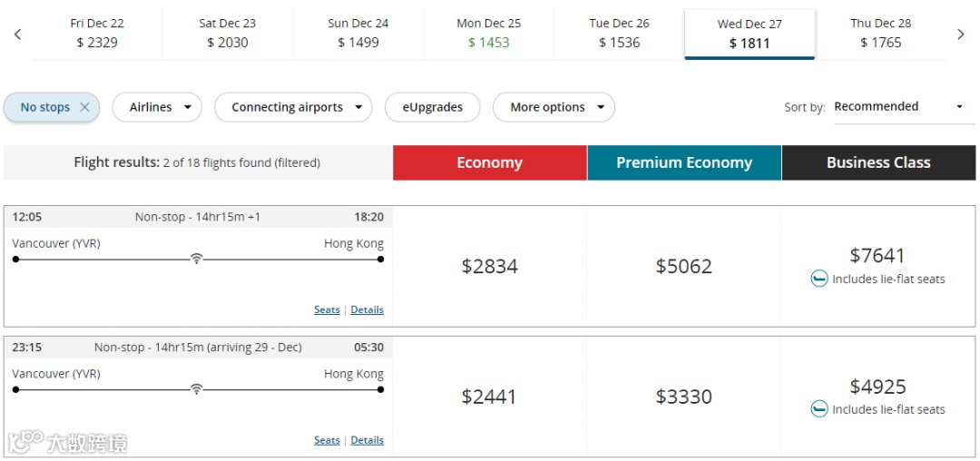Expand the Connecting airports dropdown
The image size is (980, 461).
coord(293,107)
